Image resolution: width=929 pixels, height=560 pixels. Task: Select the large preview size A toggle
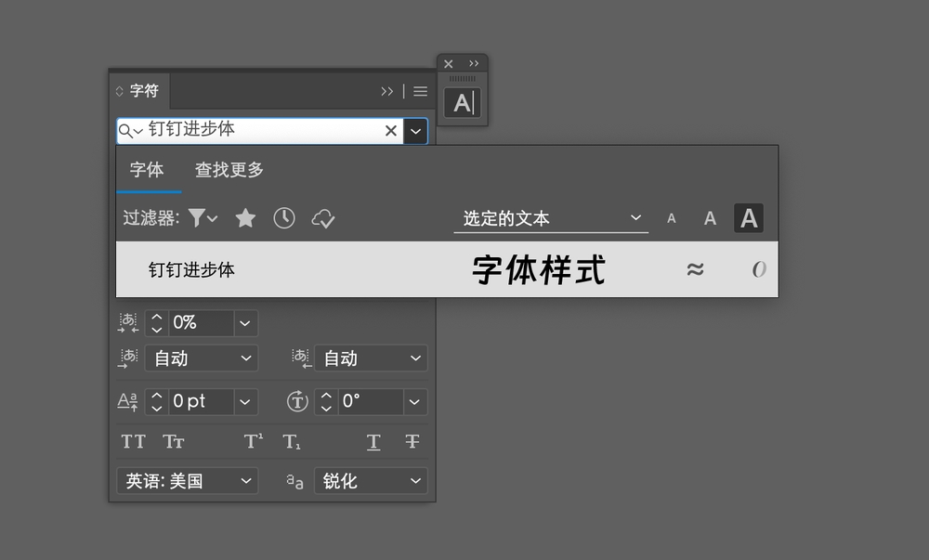click(749, 218)
